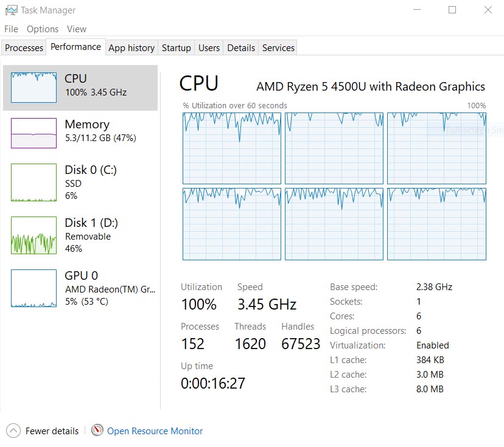Click the Virtualization value Enabled
This screenshot has width=504, height=447.
pos(433,345)
